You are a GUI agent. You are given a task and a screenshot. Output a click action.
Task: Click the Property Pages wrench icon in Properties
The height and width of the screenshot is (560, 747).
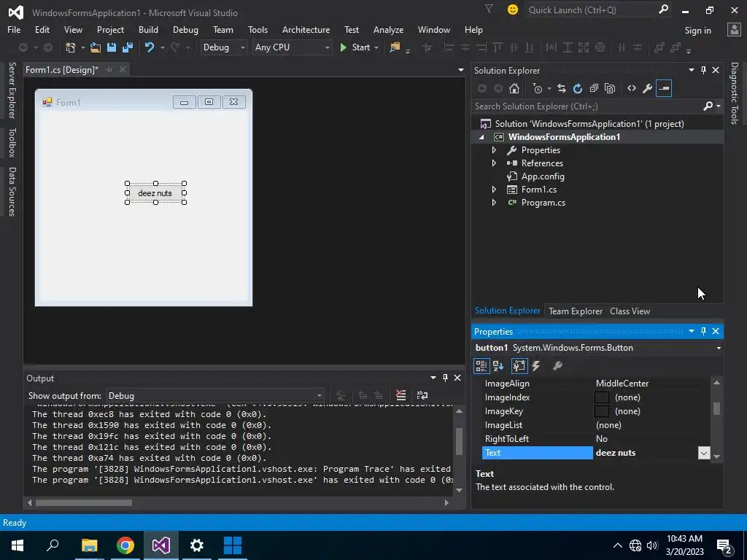click(557, 366)
